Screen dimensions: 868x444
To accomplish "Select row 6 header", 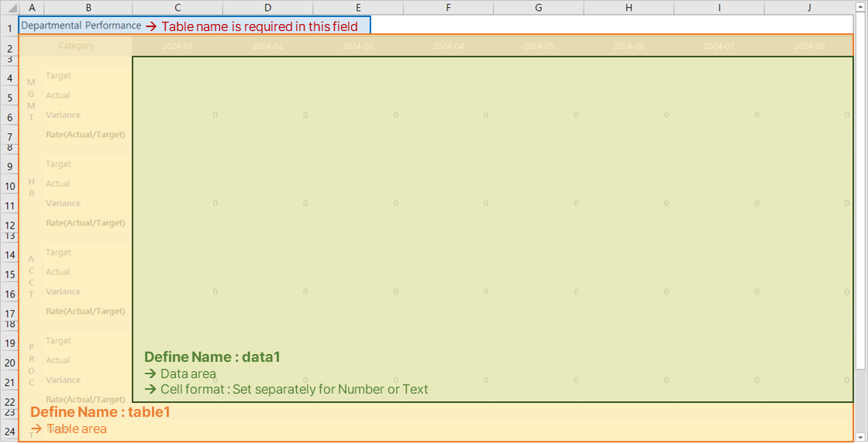I will click(9, 115).
